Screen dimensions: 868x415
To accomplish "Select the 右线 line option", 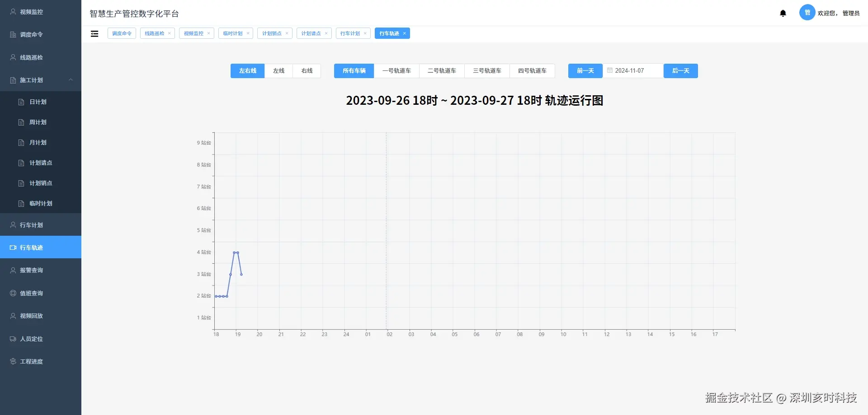I will point(307,71).
